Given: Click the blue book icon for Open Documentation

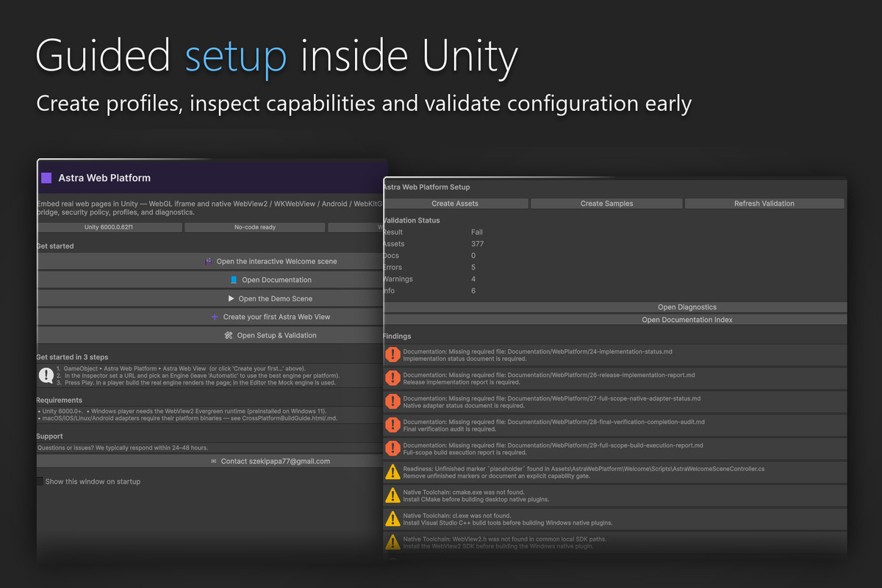Looking at the screenshot, I should click(234, 280).
